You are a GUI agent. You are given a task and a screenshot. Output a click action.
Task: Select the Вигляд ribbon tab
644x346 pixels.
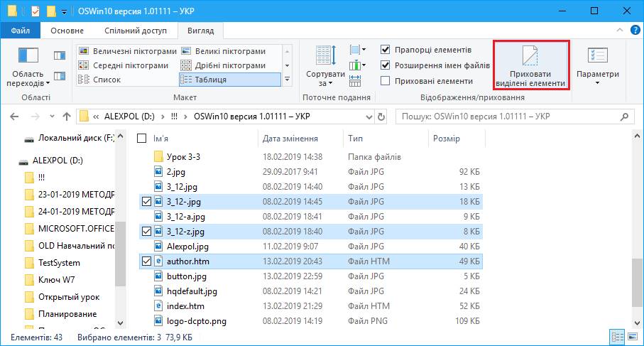tap(200, 31)
